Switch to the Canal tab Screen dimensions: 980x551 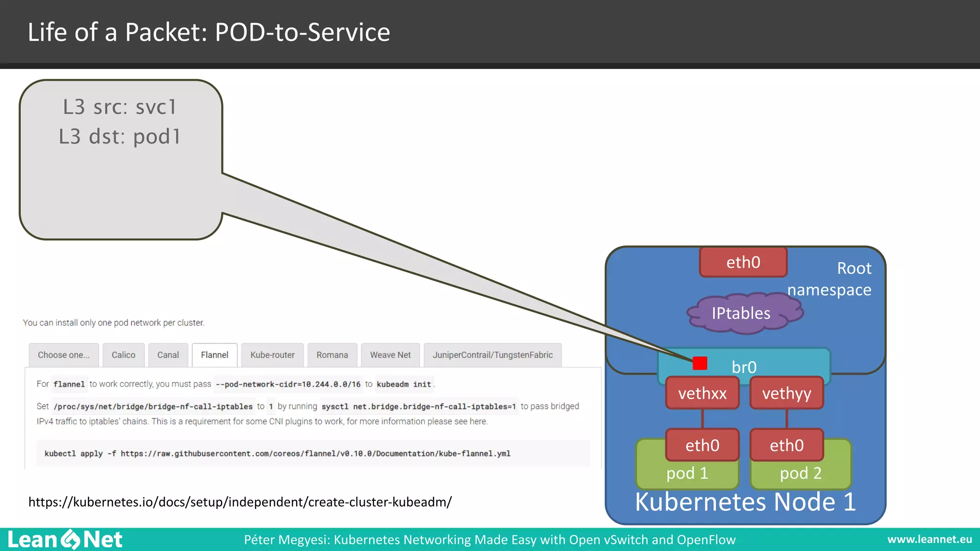168,355
